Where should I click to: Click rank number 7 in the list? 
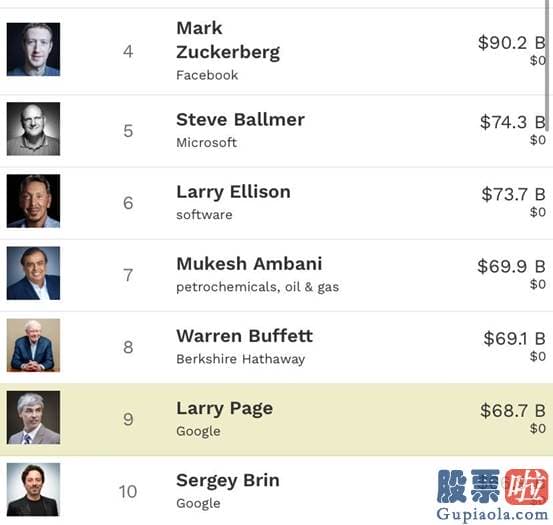128,275
